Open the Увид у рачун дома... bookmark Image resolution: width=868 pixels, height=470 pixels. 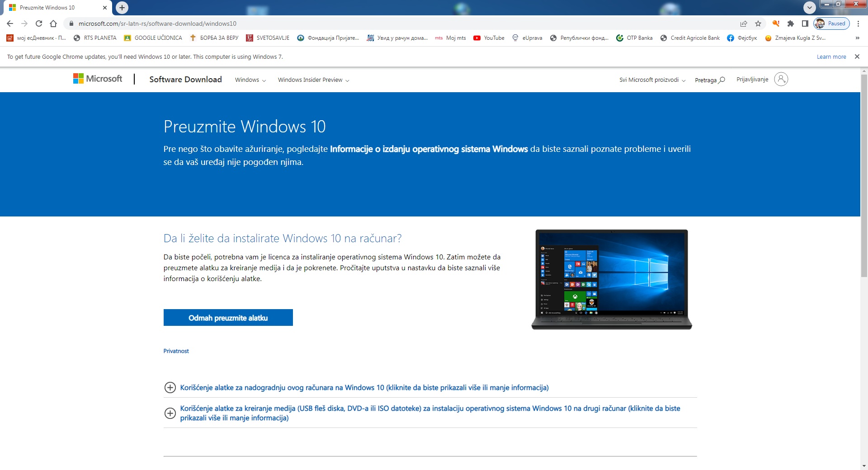397,38
